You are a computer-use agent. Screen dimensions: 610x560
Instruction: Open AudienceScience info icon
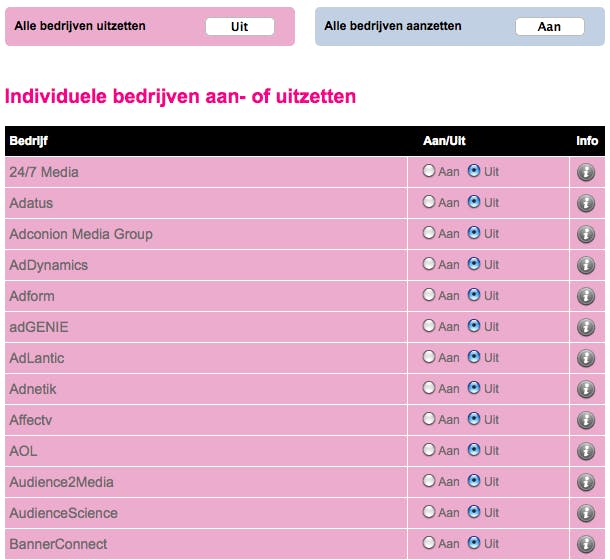coord(585,513)
